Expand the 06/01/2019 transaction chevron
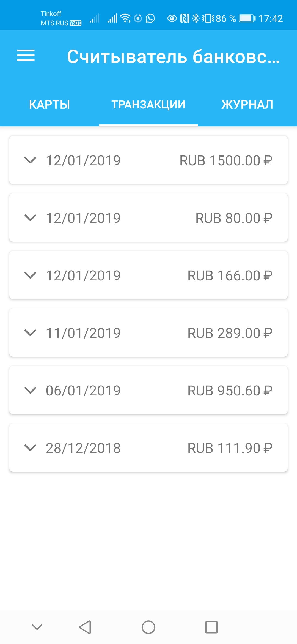The image size is (297, 644). (x=30, y=390)
